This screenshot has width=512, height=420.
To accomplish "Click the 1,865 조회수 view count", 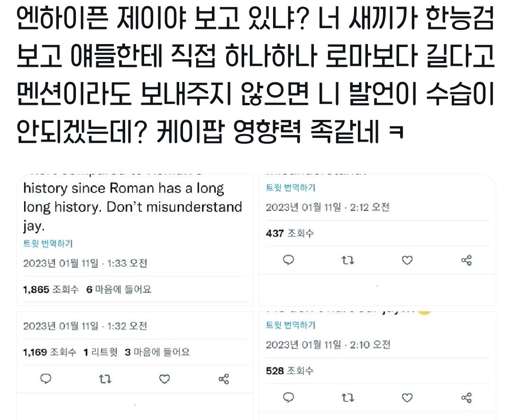I will (x=51, y=289).
